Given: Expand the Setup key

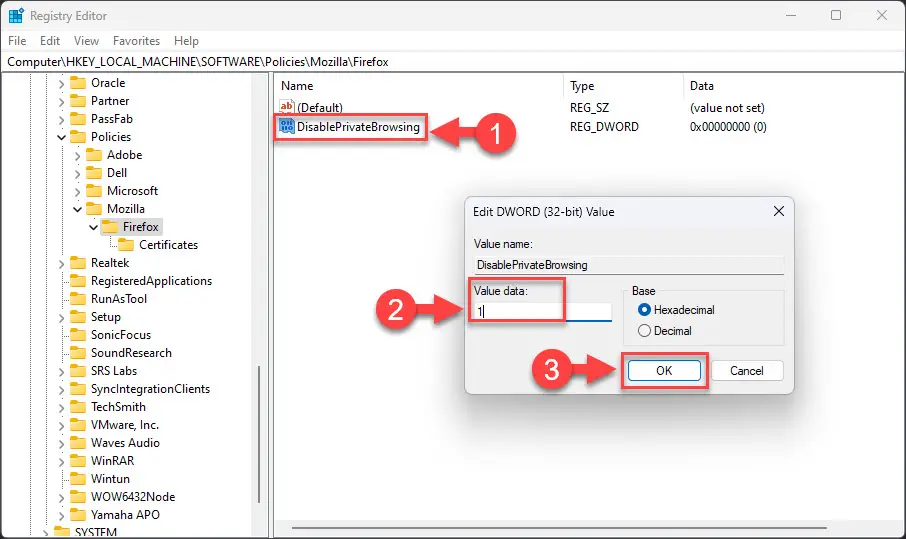Looking at the screenshot, I should [x=61, y=318].
